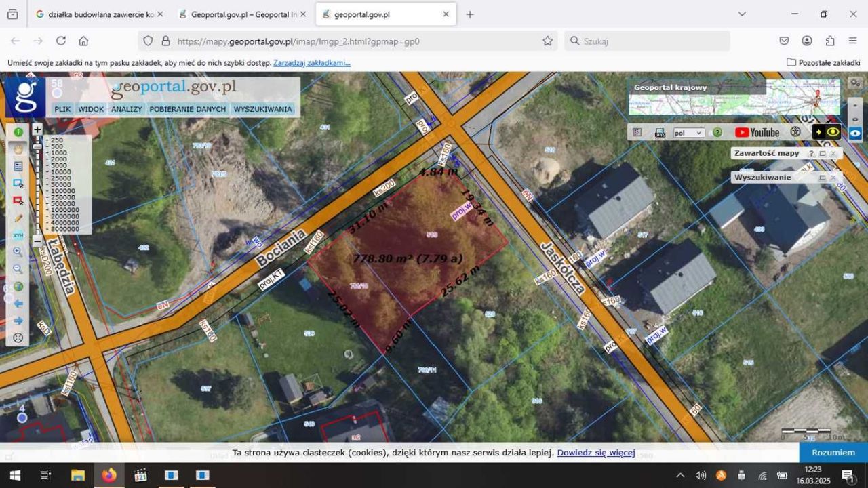Pick the red rectangle selection tool
This screenshot has width=868, height=488.
coord(18,201)
